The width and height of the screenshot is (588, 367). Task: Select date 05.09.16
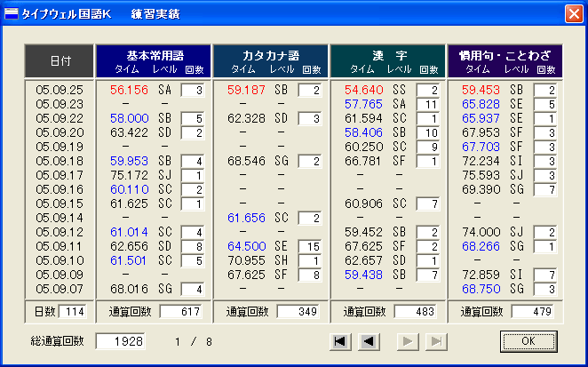60,189
